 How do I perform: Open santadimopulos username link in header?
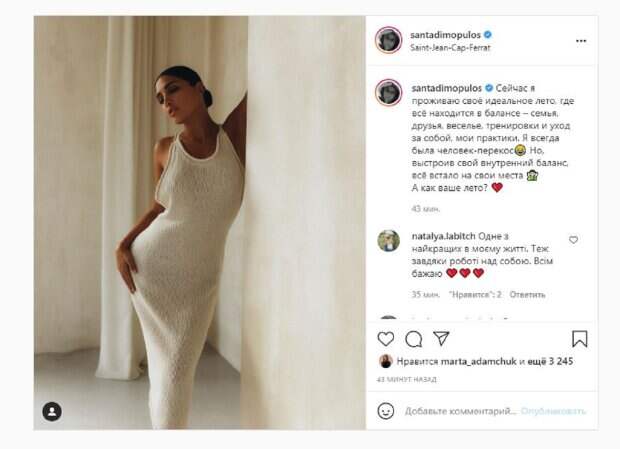(x=445, y=35)
